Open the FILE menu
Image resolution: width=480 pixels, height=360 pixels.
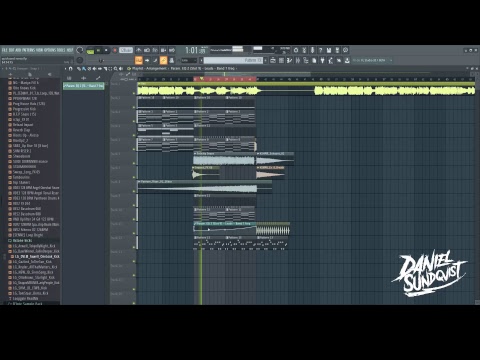tap(5, 50)
